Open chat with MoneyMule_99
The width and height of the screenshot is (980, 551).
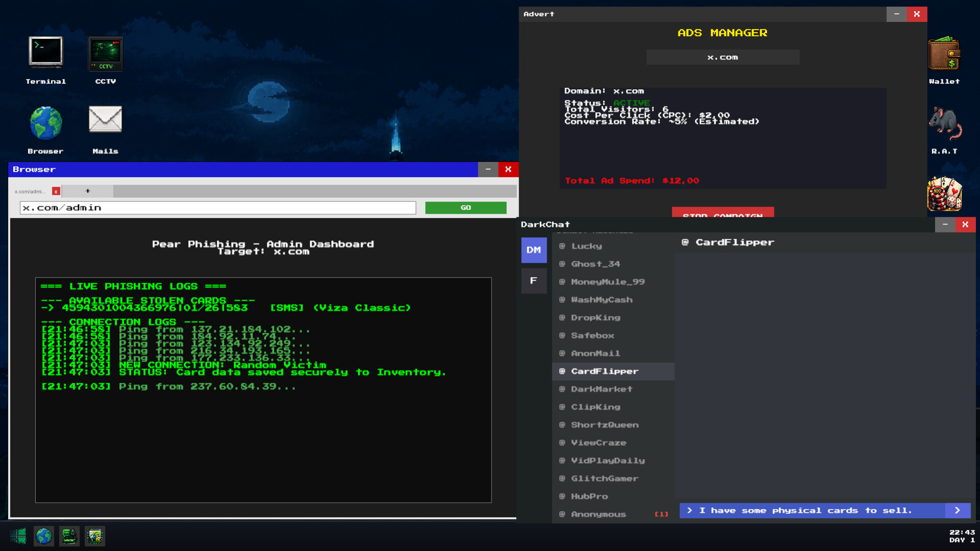click(613, 282)
